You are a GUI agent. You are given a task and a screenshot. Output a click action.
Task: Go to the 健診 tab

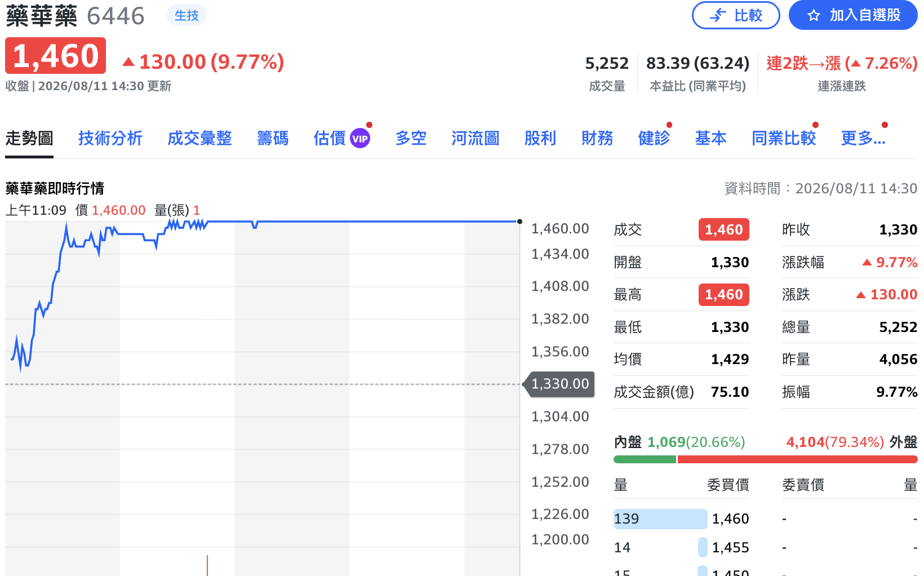[x=654, y=138]
